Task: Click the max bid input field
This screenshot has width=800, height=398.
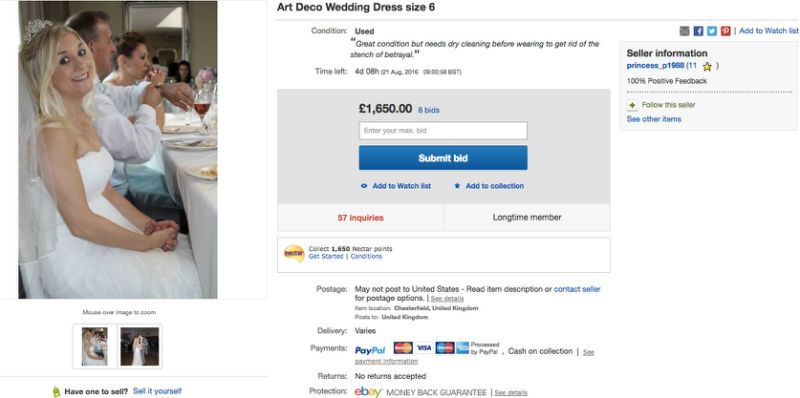Action: pyautogui.click(x=443, y=131)
